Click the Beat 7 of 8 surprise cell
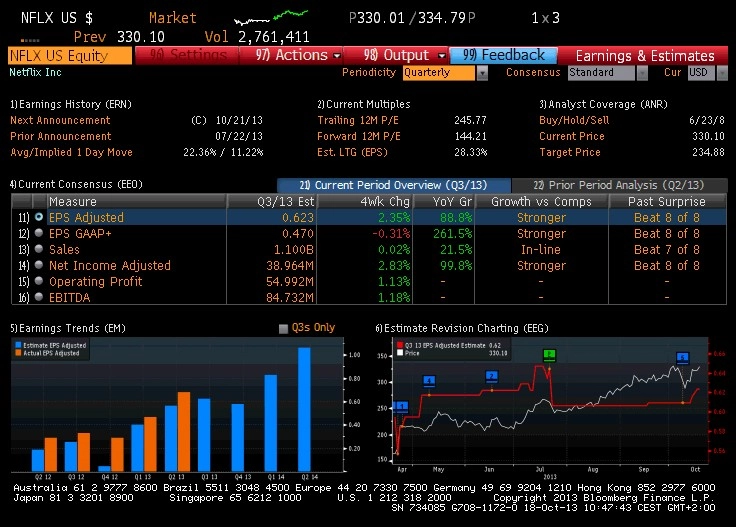736x527 pixels. tap(667, 249)
